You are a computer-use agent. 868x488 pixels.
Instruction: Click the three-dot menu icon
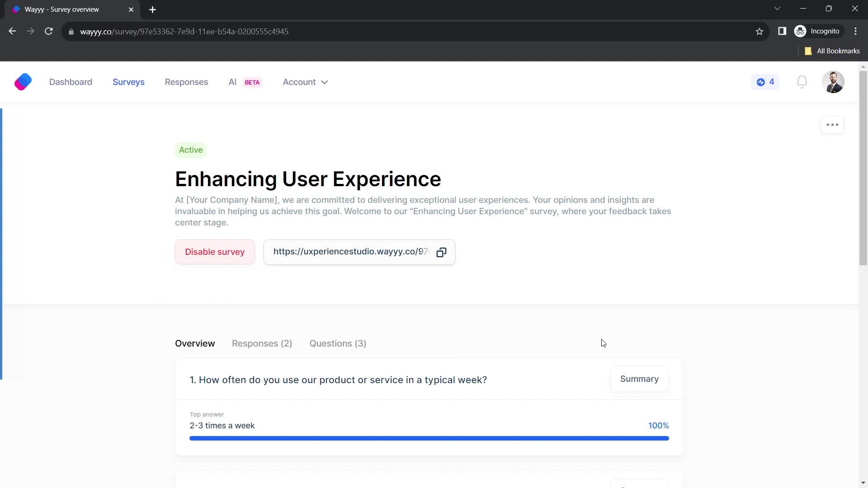834,125
